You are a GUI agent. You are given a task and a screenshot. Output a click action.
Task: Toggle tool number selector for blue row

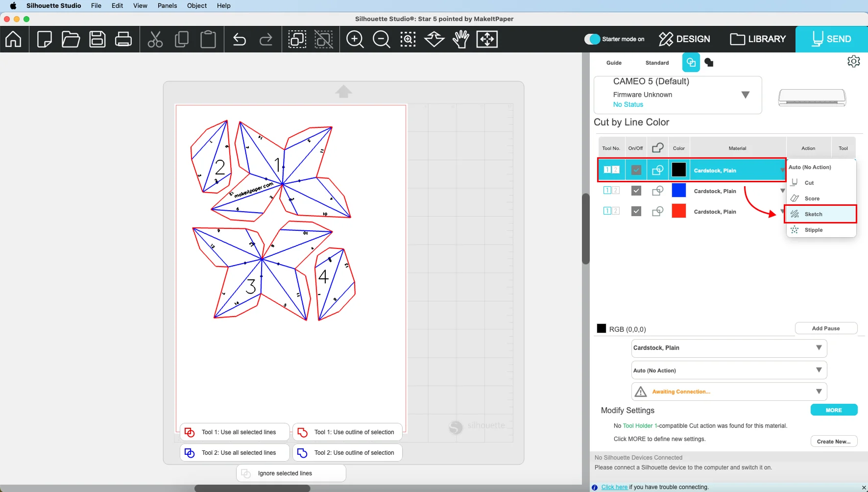[x=611, y=190]
